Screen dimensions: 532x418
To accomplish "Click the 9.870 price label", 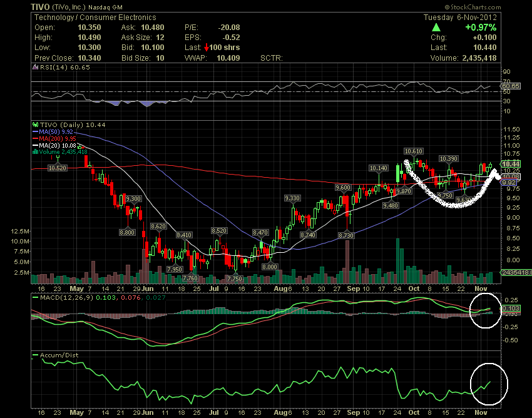I will [404, 191].
